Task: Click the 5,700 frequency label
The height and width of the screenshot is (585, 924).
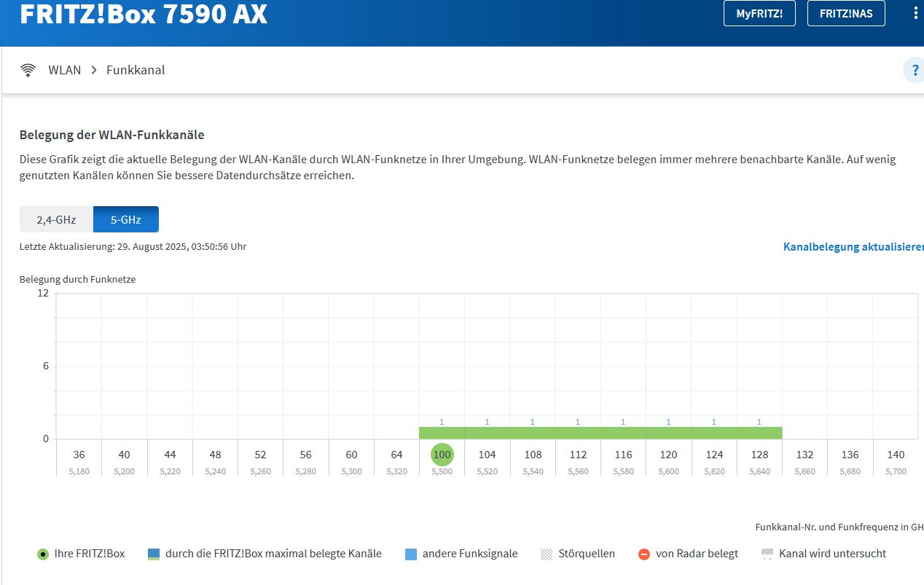Action: coord(896,471)
